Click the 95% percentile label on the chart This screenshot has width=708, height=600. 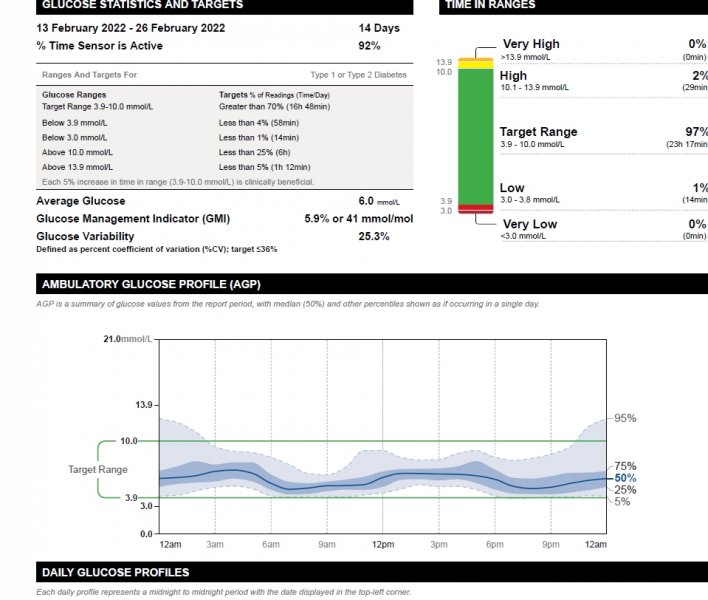coord(625,418)
